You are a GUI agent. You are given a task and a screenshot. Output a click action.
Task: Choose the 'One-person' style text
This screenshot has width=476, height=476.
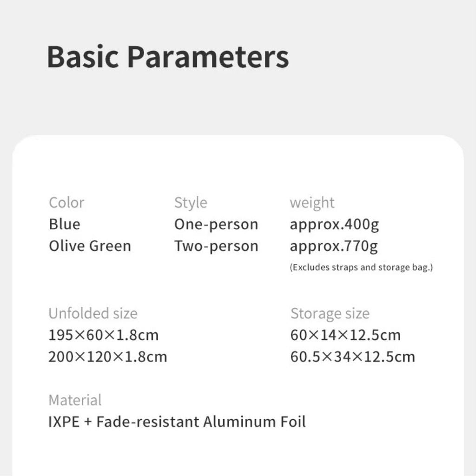pos(216,224)
